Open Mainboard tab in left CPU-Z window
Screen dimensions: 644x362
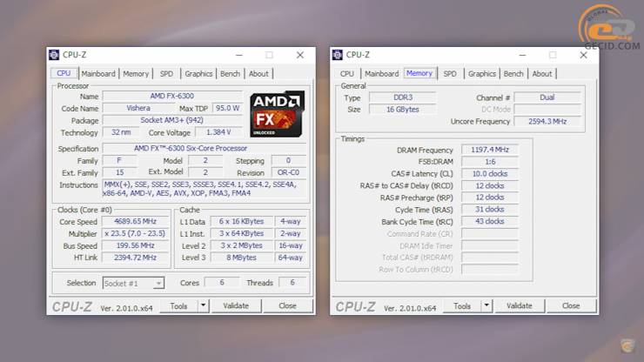coord(98,74)
